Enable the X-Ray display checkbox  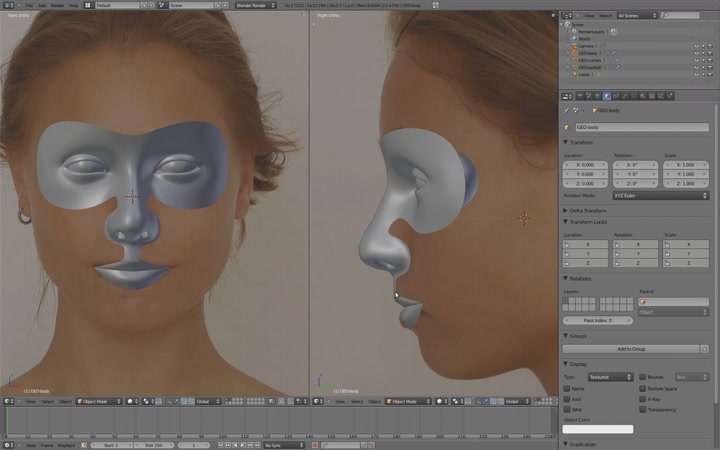click(642, 399)
